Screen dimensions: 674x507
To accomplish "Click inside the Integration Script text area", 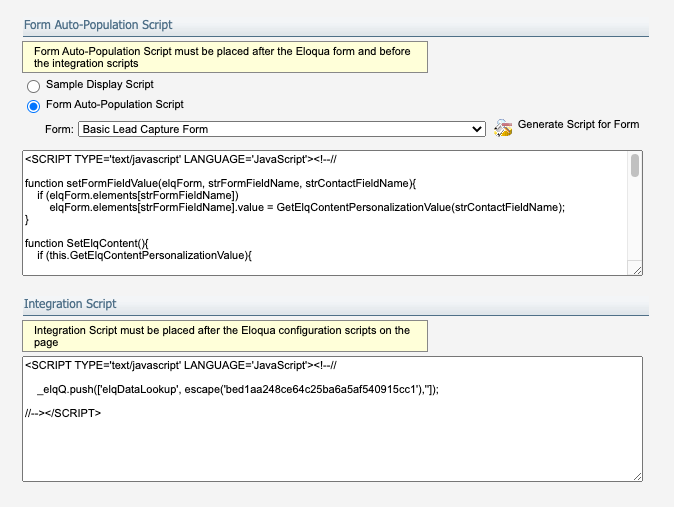I will (332, 419).
